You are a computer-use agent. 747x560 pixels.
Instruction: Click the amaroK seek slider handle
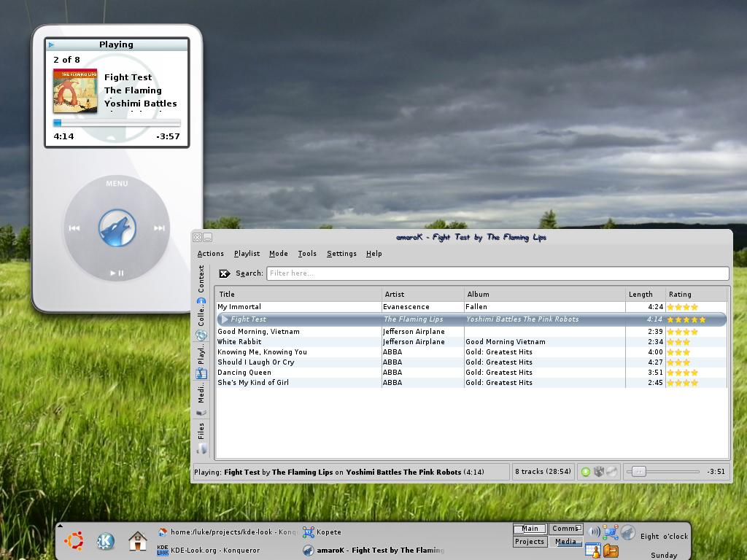(639, 472)
